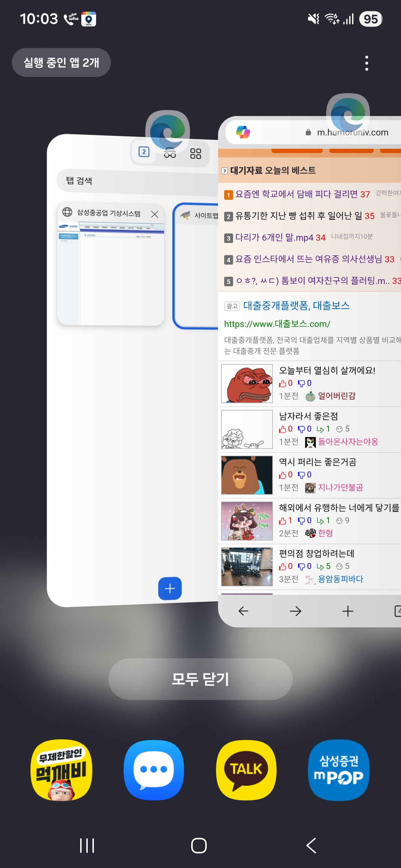Open author 얼어버린감 profile
The width and height of the screenshot is (401, 868).
(337, 396)
